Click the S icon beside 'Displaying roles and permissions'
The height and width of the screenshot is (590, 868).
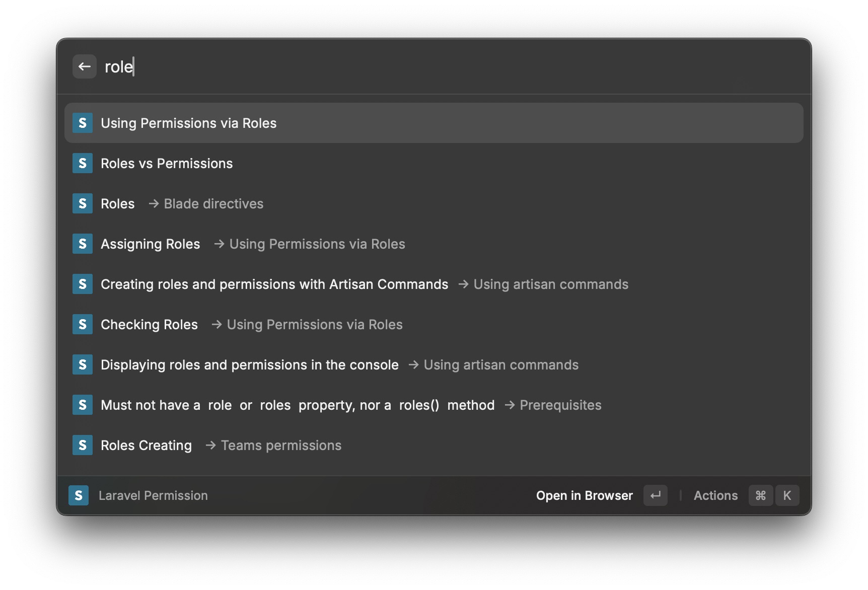click(x=83, y=364)
